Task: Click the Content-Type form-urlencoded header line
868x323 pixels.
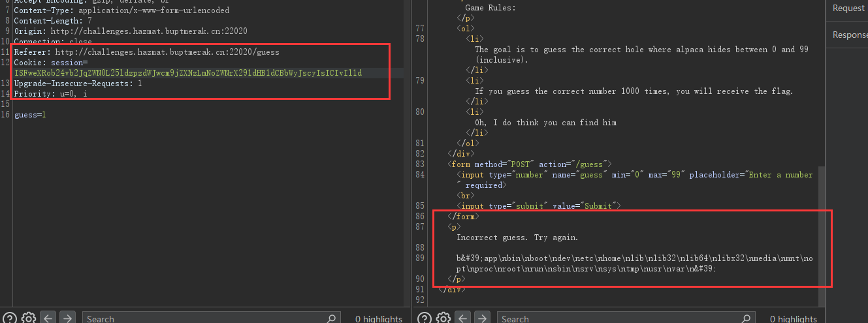Action: click(x=121, y=10)
